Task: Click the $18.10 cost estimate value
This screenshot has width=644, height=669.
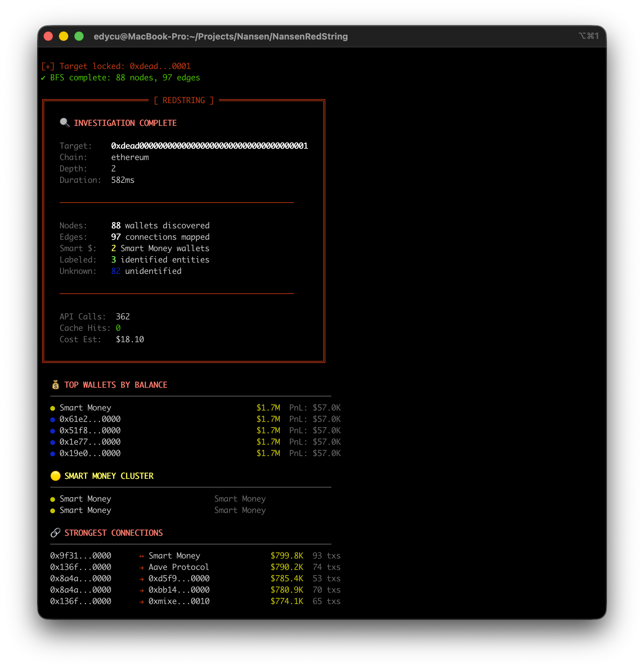Action: click(130, 339)
